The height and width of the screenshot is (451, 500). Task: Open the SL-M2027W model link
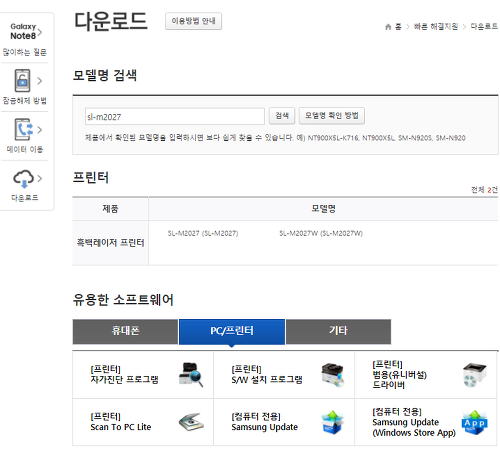tap(321, 233)
